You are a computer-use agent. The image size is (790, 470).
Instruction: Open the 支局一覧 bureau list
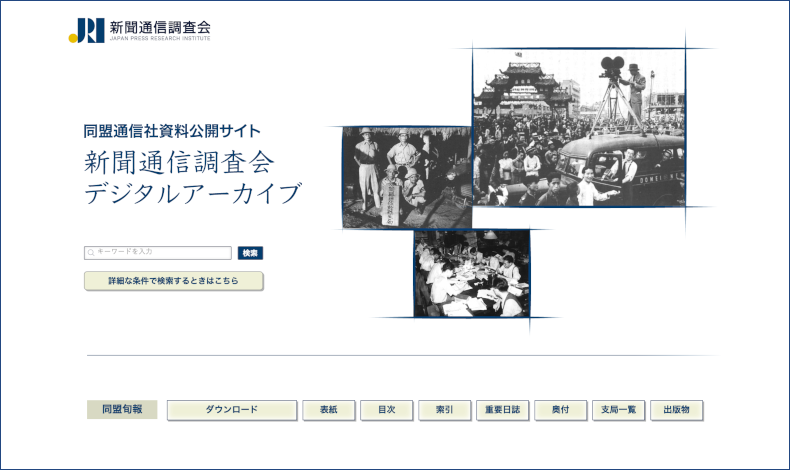618,410
